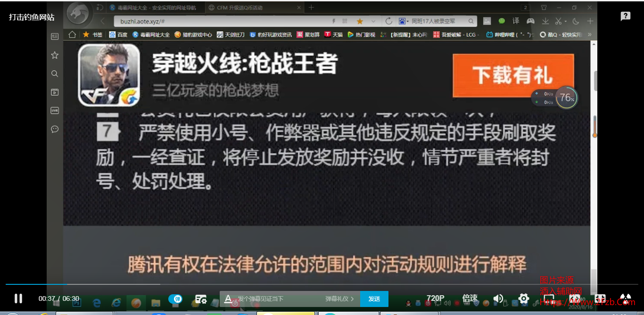
Task: Select the scissors screenshot tool
Action: (558, 21)
